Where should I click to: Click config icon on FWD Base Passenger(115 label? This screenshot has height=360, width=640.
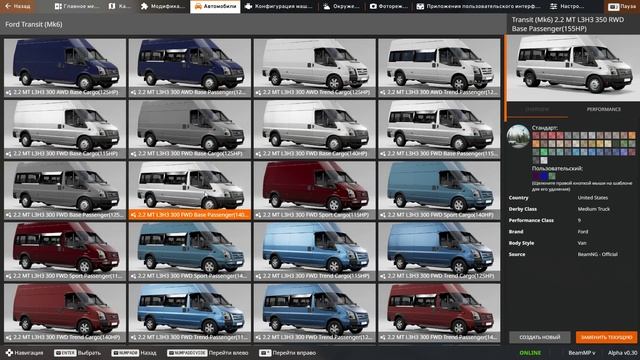383,154
